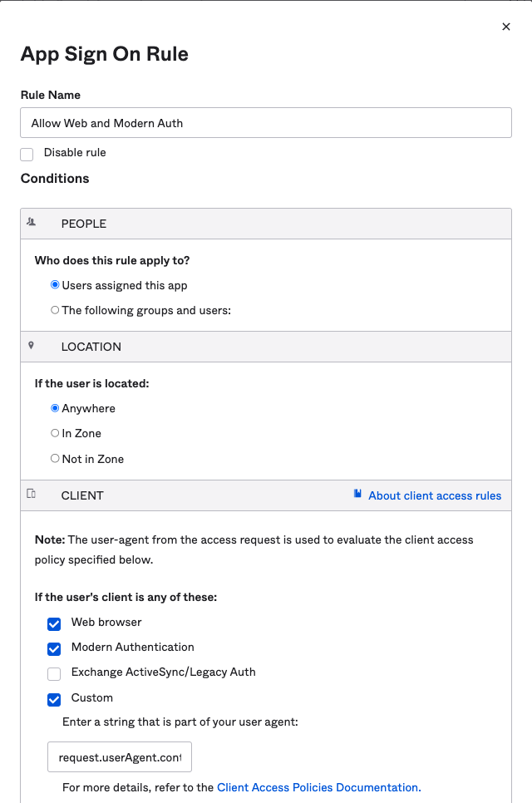Viewport: 532px width, 803px height.
Task: Disable the Web browser checkbox
Action: pyautogui.click(x=54, y=623)
